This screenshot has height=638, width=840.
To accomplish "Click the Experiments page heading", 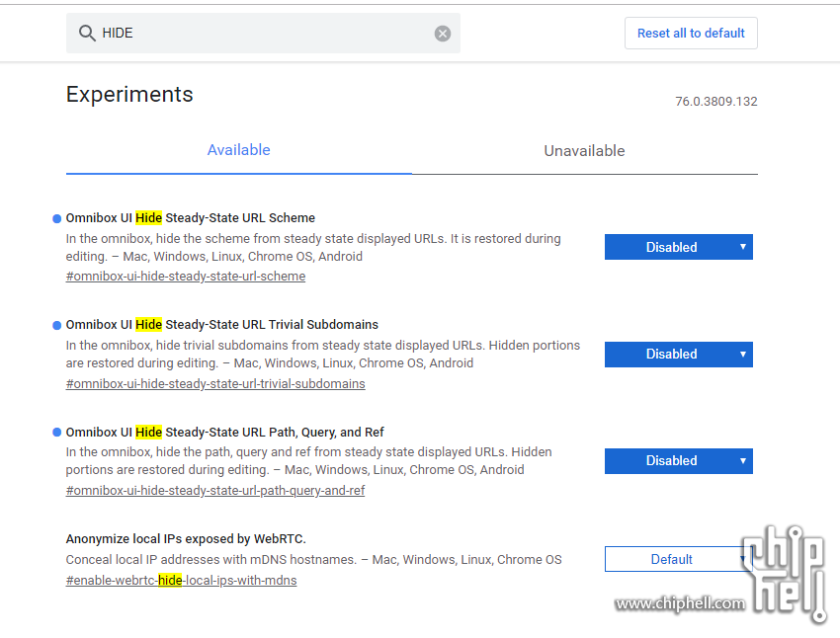I will [129, 94].
